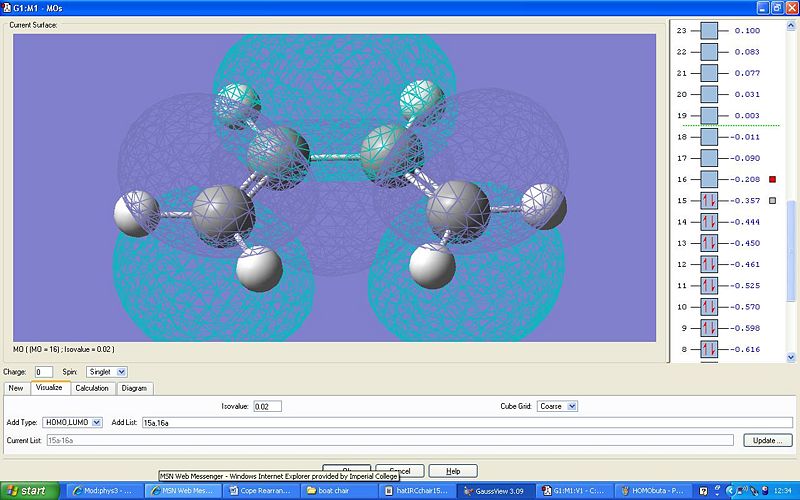Switch to the Diagram tab
The height and width of the screenshot is (500, 800).
(134, 388)
